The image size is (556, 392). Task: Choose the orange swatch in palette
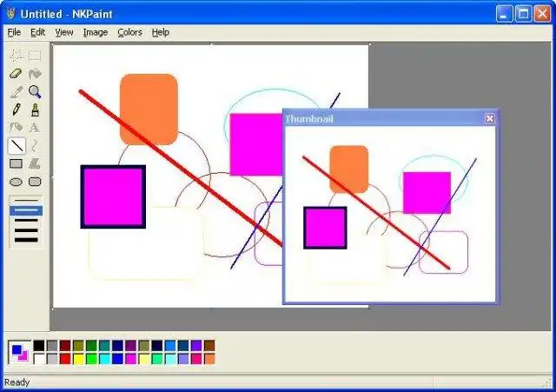pos(209,359)
